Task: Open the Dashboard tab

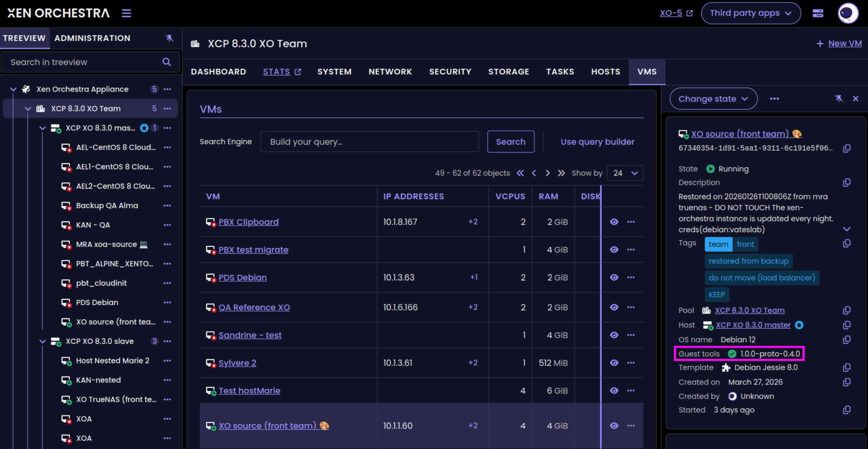Action: click(x=218, y=72)
